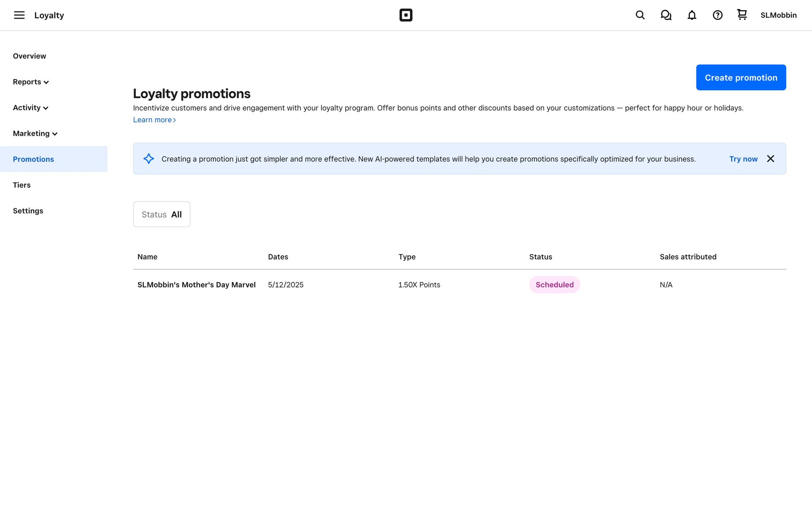Go to Overview in sidebar
The height and width of the screenshot is (508, 812).
pyautogui.click(x=29, y=56)
